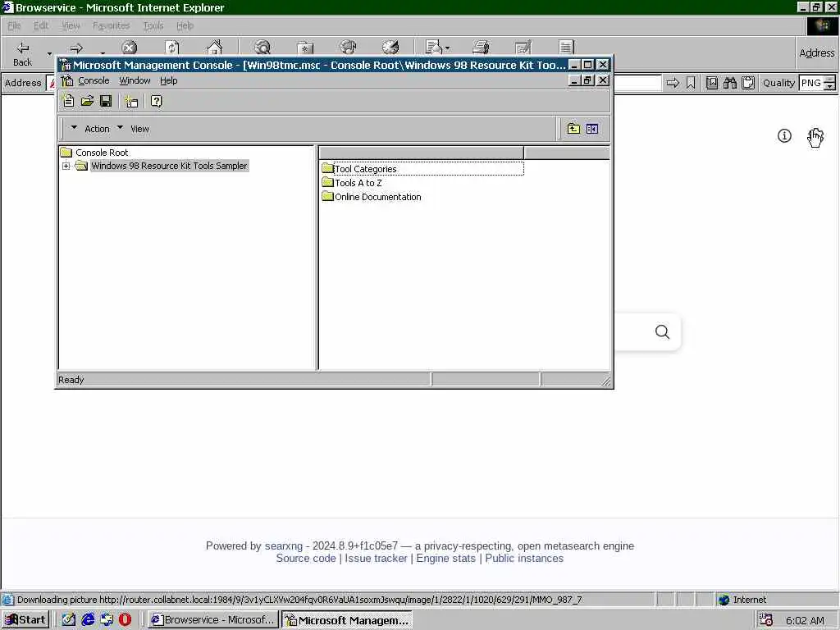
Task: Select Windows 98 Resource Kit Tools Sampler tree item
Action: click(169, 166)
